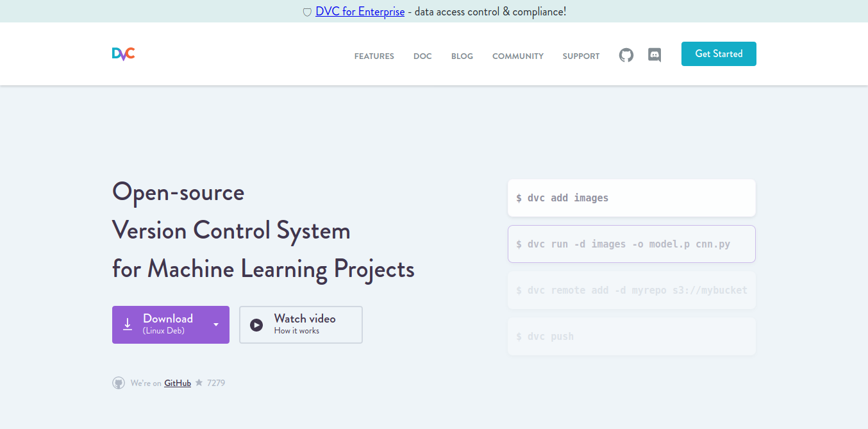Viewport: 868px width, 429px height.
Task: Click the download arrow icon on purple button
Action: pos(128,324)
